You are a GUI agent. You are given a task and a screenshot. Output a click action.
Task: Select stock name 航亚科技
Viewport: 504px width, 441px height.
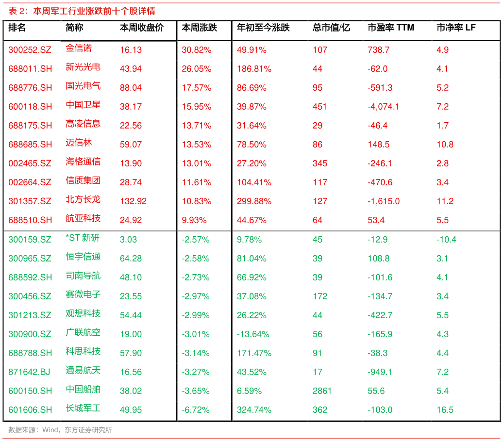click(x=83, y=219)
